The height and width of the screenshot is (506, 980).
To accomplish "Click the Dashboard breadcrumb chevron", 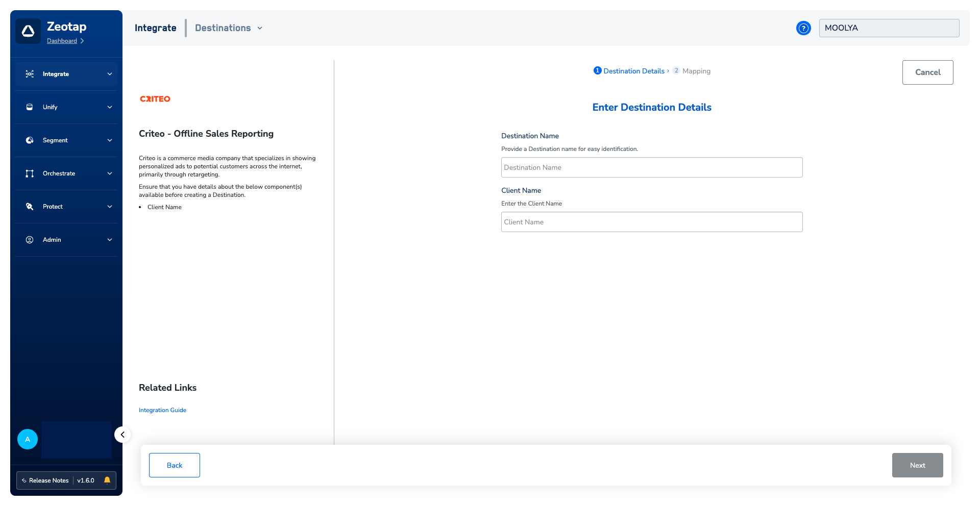I will (x=82, y=41).
